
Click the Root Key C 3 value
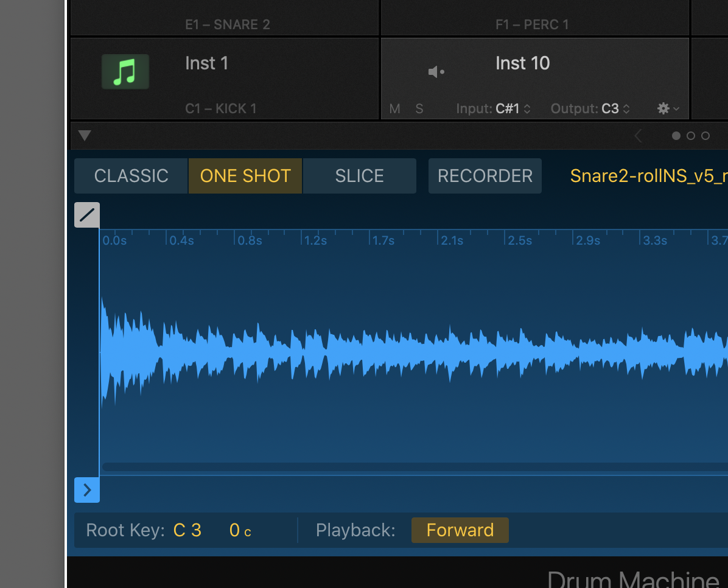(187, 530)
